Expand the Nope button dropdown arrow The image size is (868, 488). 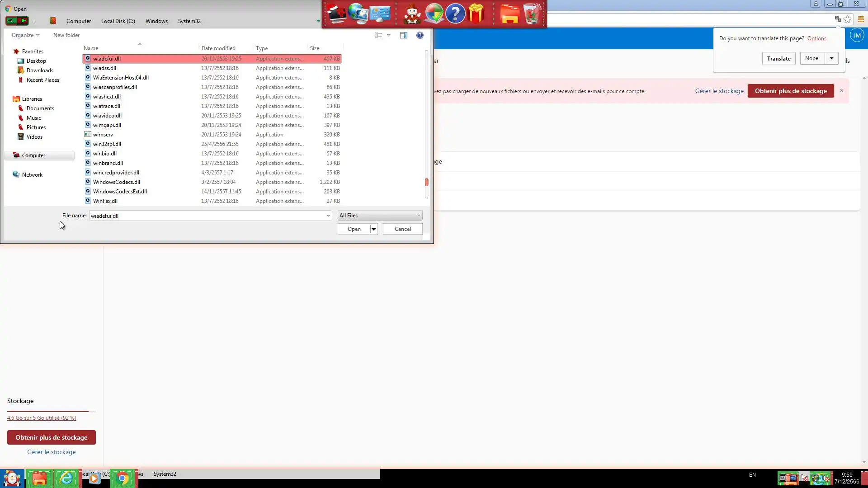tap(831, 58)
